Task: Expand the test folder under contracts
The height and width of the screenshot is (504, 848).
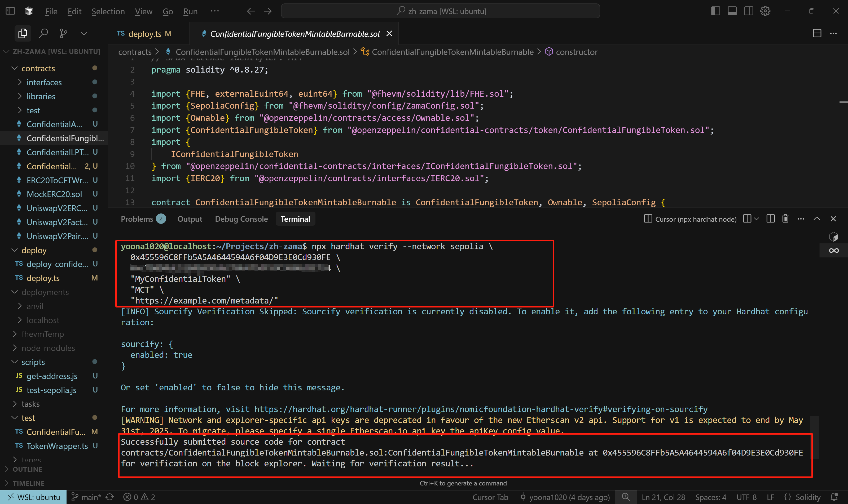Action: 54,110
